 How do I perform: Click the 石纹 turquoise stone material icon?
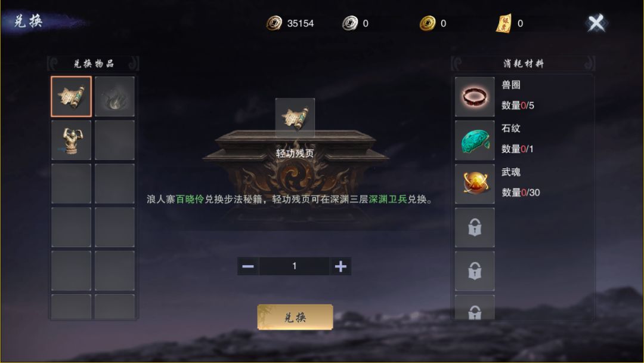click(475, 140)
